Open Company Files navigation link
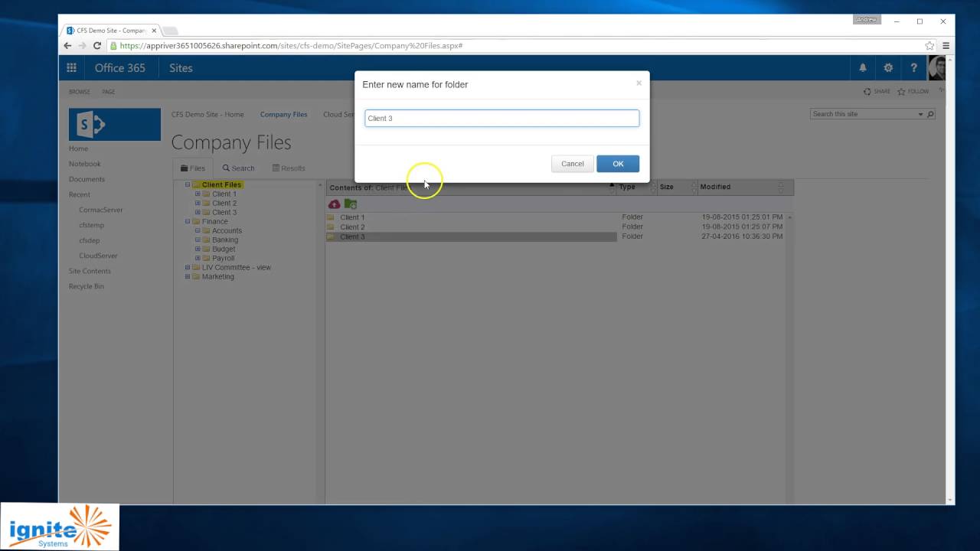980x551 pixels. (283, 115)
